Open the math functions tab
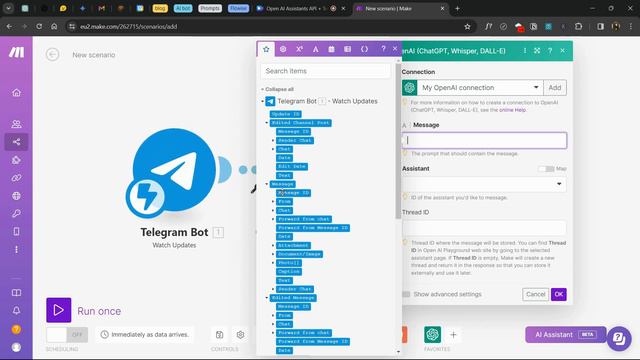This screenshot has height=360, width=640. [299, 49]
